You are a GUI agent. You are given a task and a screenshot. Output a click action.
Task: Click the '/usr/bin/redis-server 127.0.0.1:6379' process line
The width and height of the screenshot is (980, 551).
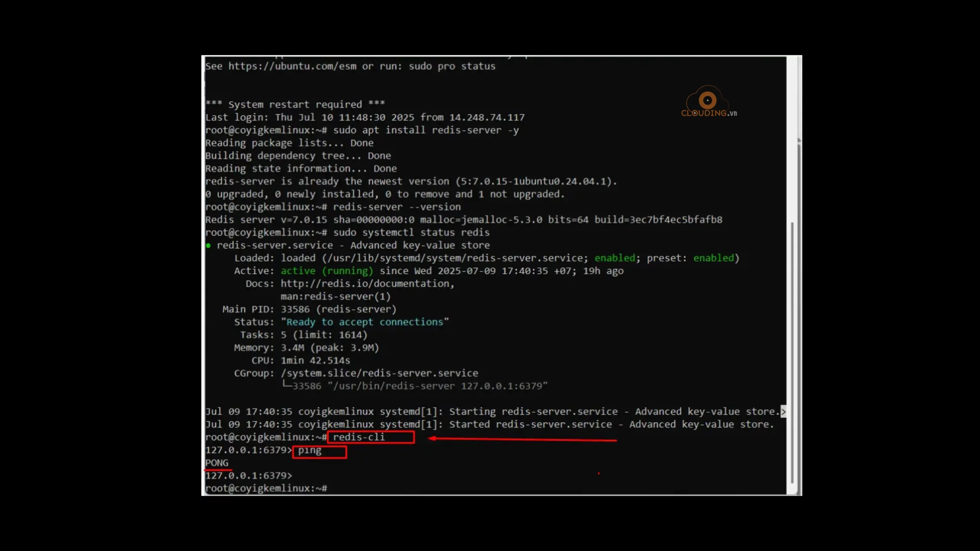pyautogui.click(x=415, y=386)
